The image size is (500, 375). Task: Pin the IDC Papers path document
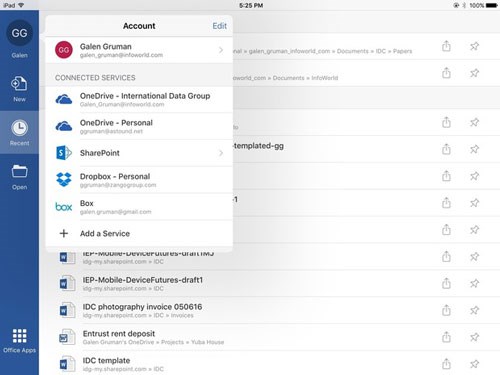tap(474, 46)
